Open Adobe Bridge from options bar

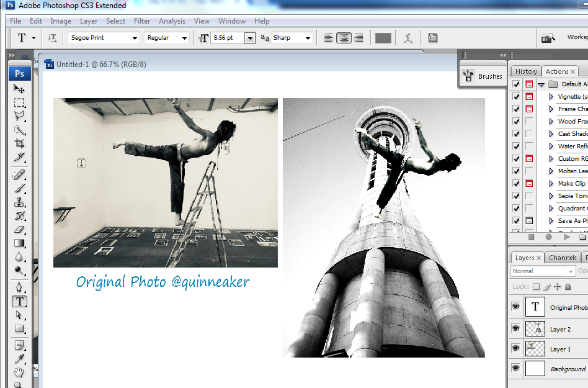coord(548,37)
